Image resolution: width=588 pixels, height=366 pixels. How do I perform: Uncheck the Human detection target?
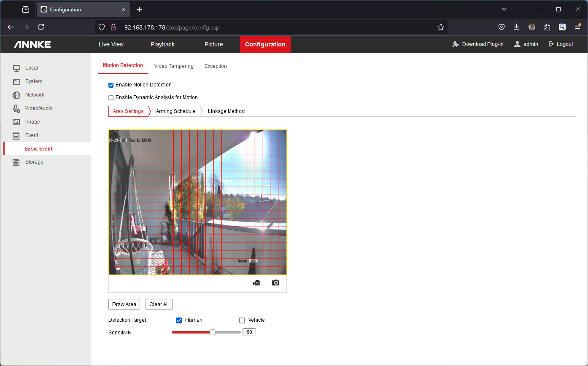[179, 320]
